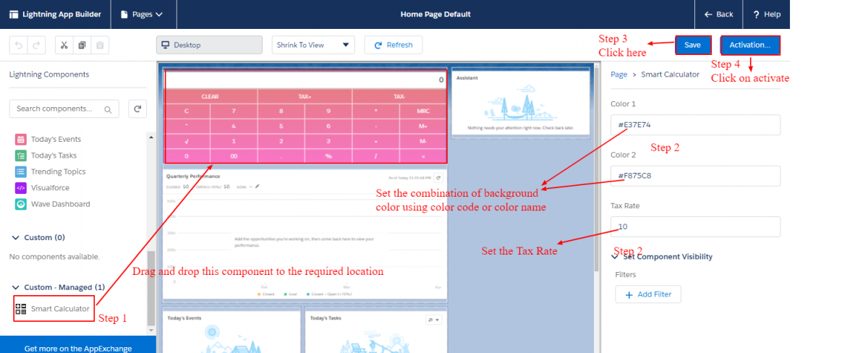868x353 pixels.
Task: Click the calculator equals key
Action: tap(424, 156)
